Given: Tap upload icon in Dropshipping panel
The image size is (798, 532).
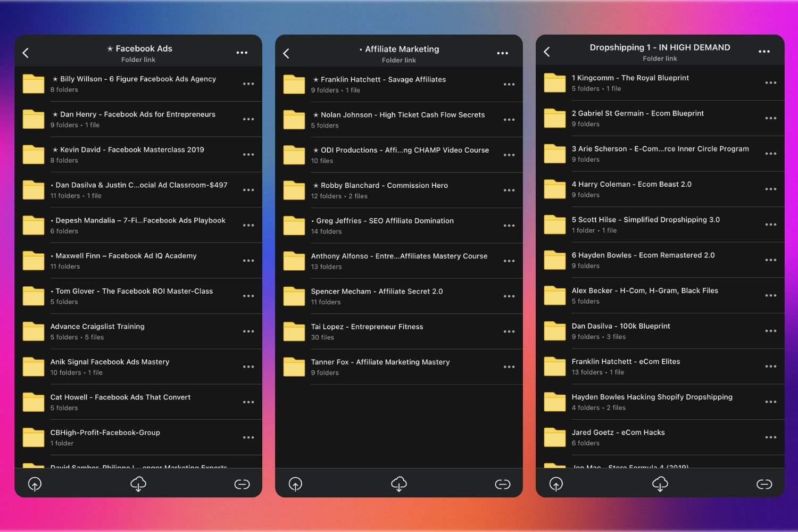Looking at the screenshot, I should pos(556,484).
